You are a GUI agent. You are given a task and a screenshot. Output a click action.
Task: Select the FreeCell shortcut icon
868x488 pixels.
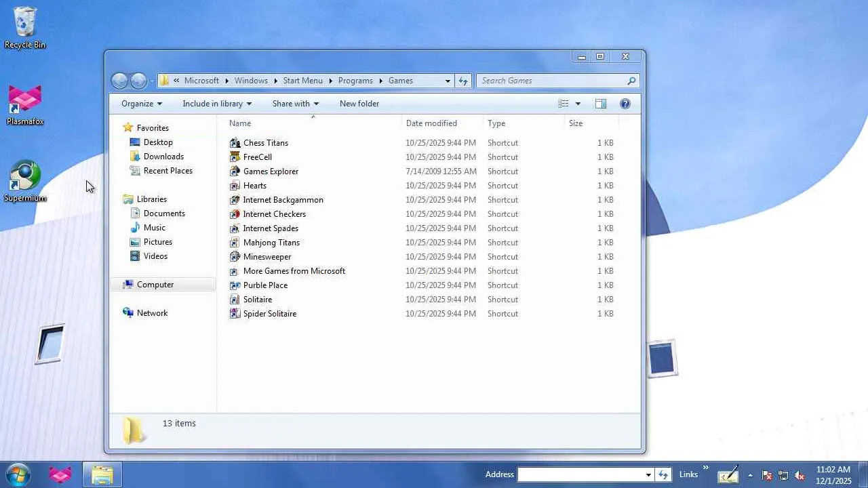pos(235,157)
